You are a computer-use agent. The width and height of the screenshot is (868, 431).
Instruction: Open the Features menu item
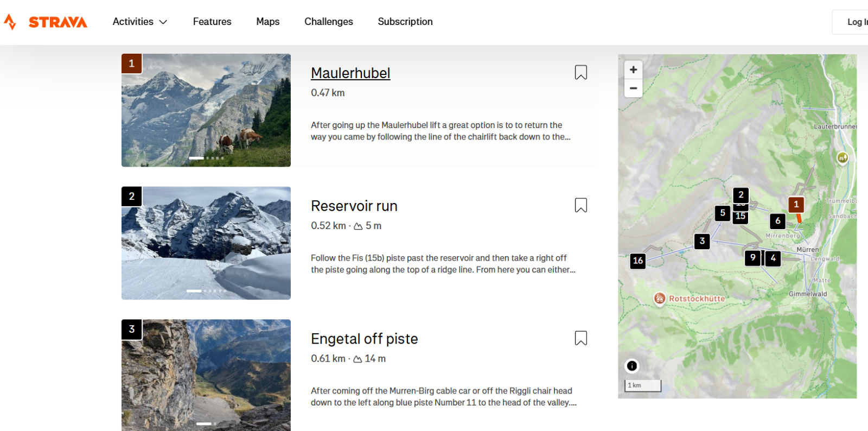[212, 22]
